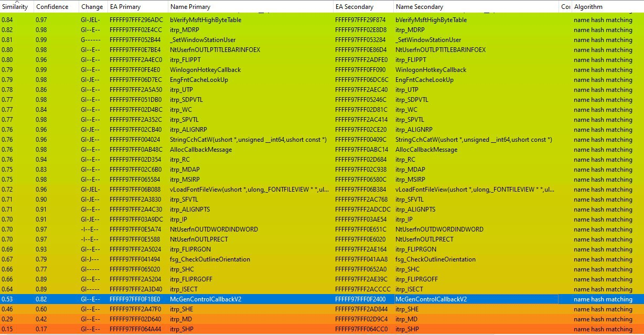
Task: Sort by the Name Primary header
Action: [x=190, y=7]
